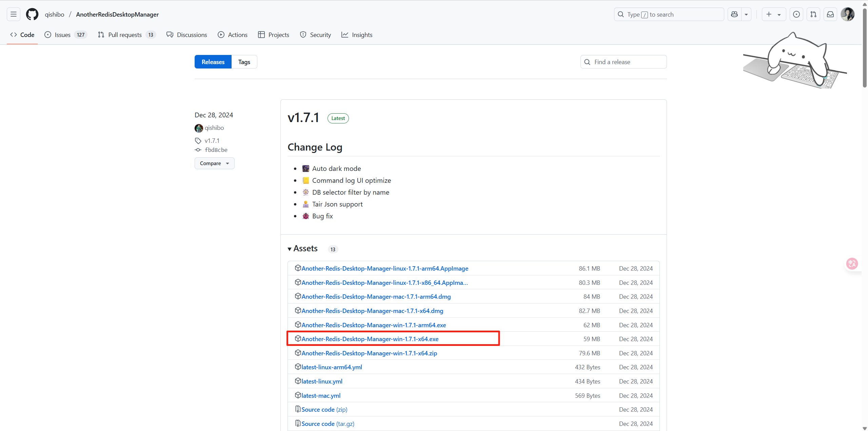Download Source code (zip)

tap(324, 409)
